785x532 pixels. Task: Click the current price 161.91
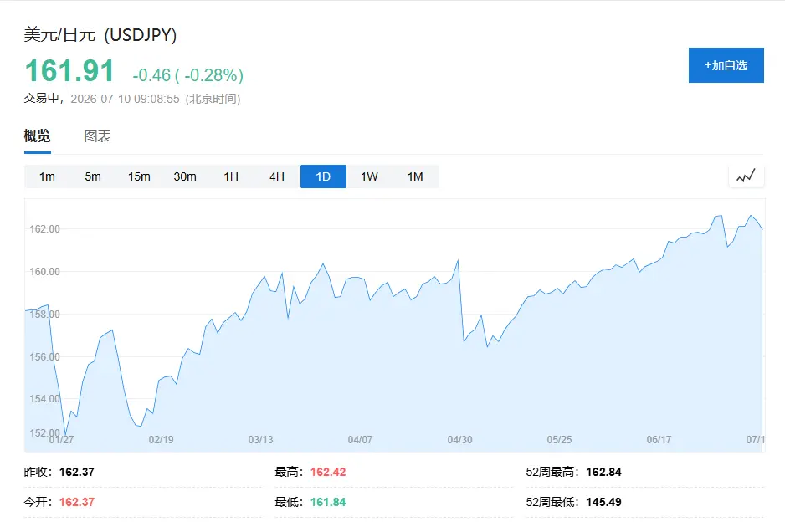tap(69, 70)
